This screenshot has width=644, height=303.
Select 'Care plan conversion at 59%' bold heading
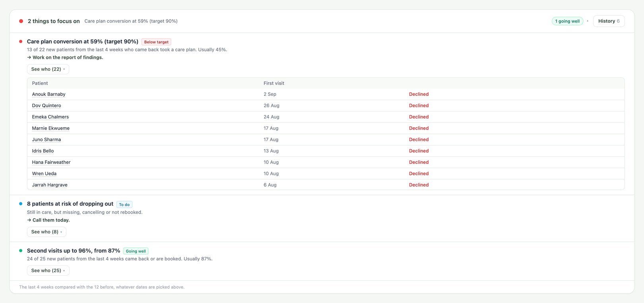tap(83, 41)
